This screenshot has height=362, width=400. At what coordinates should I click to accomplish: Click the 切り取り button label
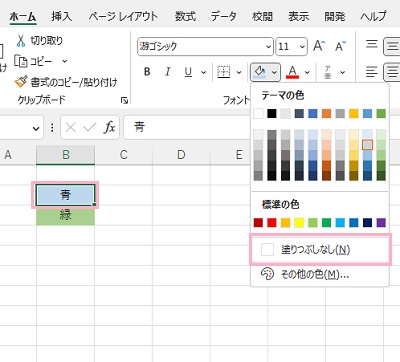[47, 41]
